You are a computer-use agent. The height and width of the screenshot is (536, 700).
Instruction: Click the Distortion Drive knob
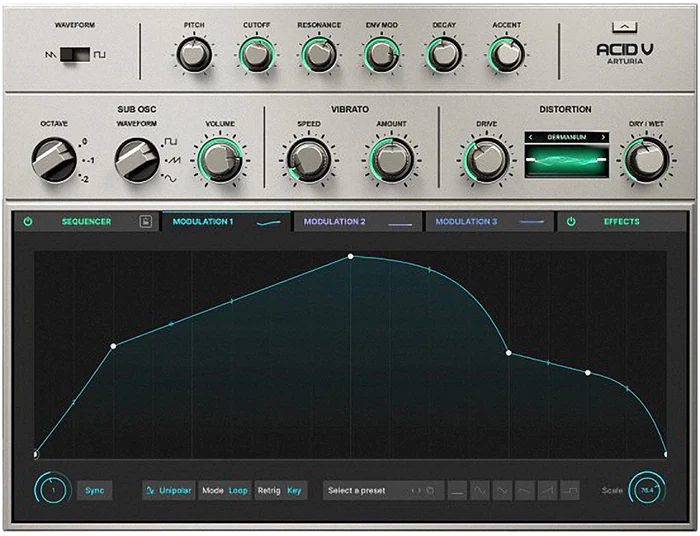pyautogui.click(x=487, y=160)
